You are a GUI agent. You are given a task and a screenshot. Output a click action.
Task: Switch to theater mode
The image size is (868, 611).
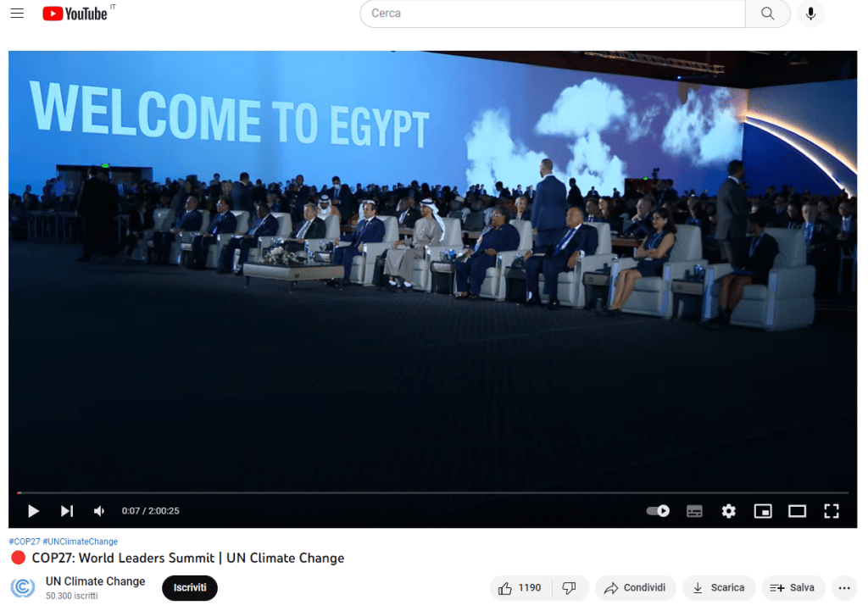coord(797,511)
